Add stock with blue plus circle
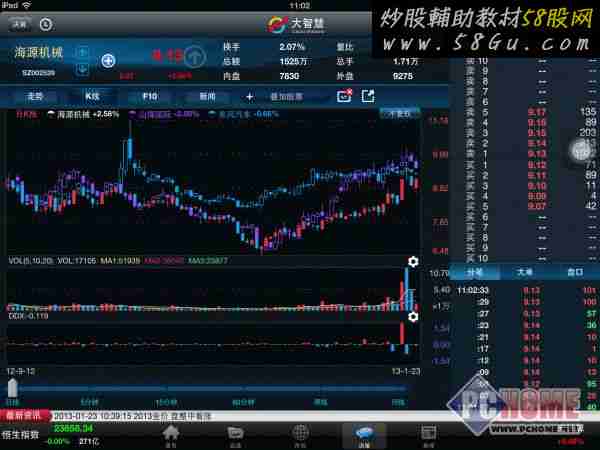Screen dimensions: 600x450 coord(108,60)
